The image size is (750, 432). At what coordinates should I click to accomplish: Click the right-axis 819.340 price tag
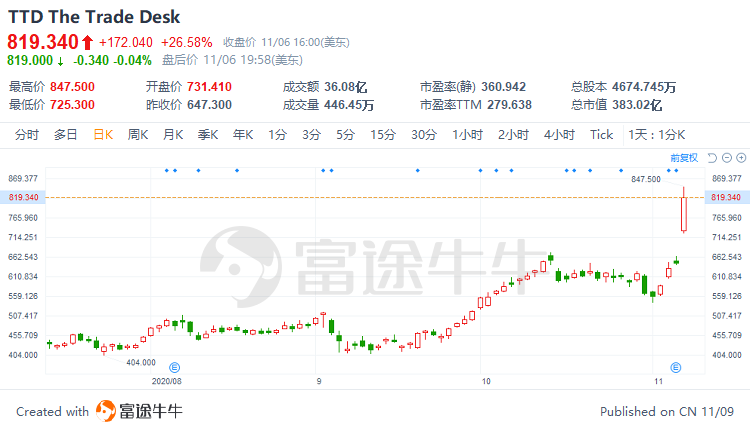point(726,197)
